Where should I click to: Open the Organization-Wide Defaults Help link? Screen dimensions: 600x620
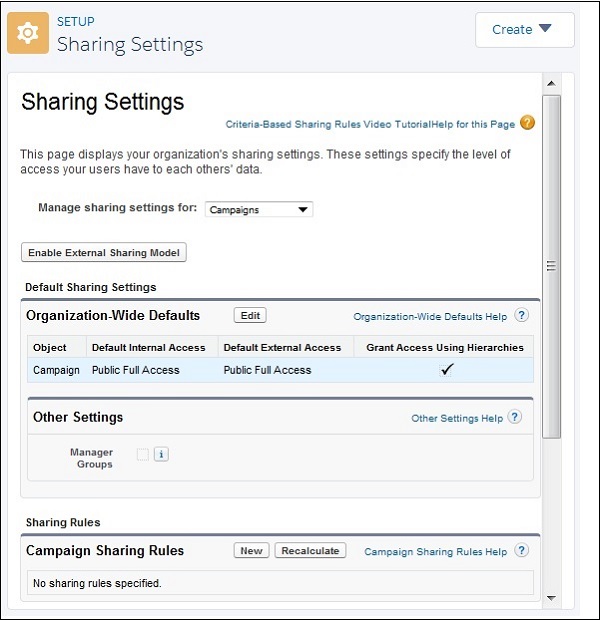[430, 317]
